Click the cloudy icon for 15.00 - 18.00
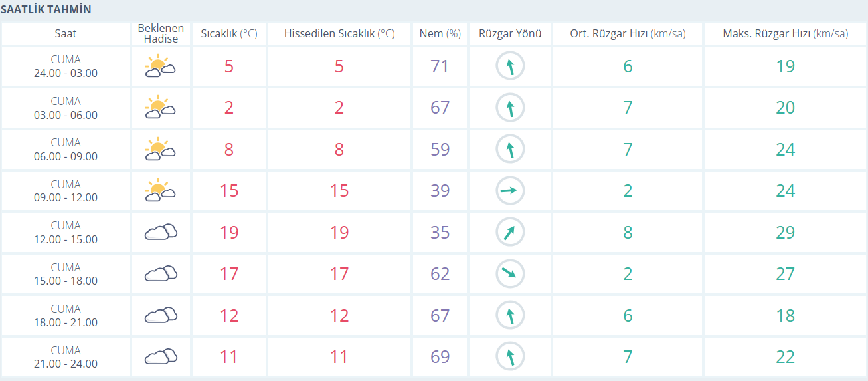 (x=161, y=273)
